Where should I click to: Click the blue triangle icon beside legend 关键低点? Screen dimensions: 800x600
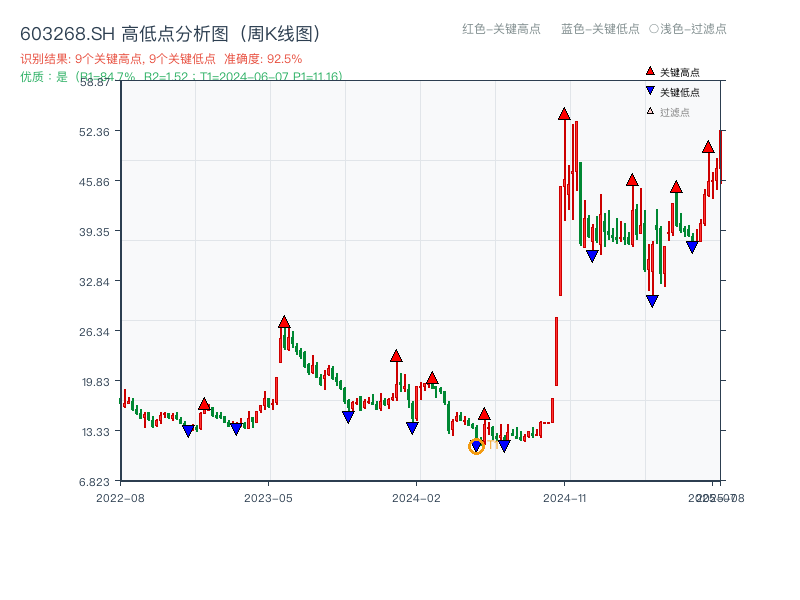[x=650, y=91]
